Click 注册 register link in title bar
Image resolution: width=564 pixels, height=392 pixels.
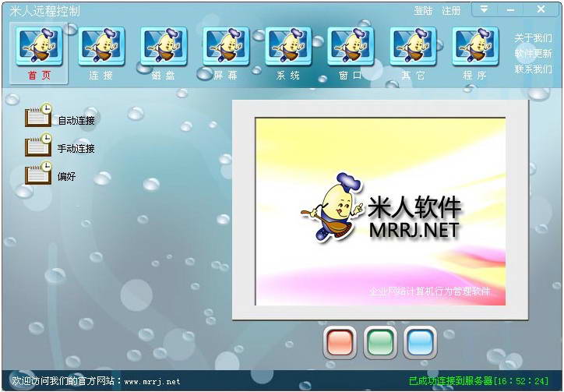click(x=451, y=11)
